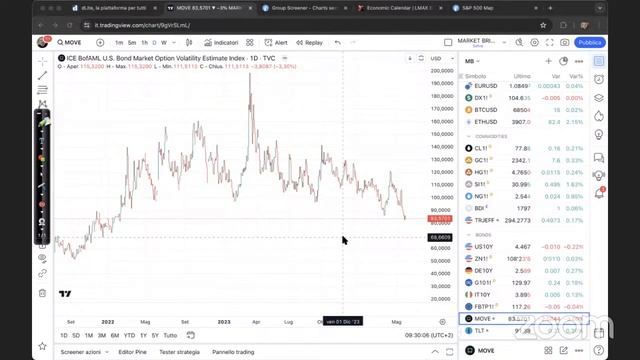640x360 pixels.
Task: Select the Fibonacci retracement tool
Action: (x=42, y=90)
